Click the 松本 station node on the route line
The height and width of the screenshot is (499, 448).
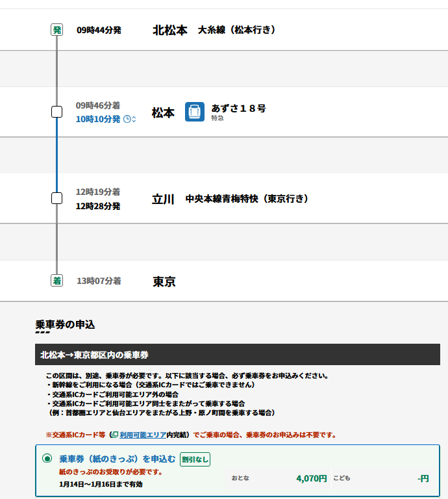(57, 112)
